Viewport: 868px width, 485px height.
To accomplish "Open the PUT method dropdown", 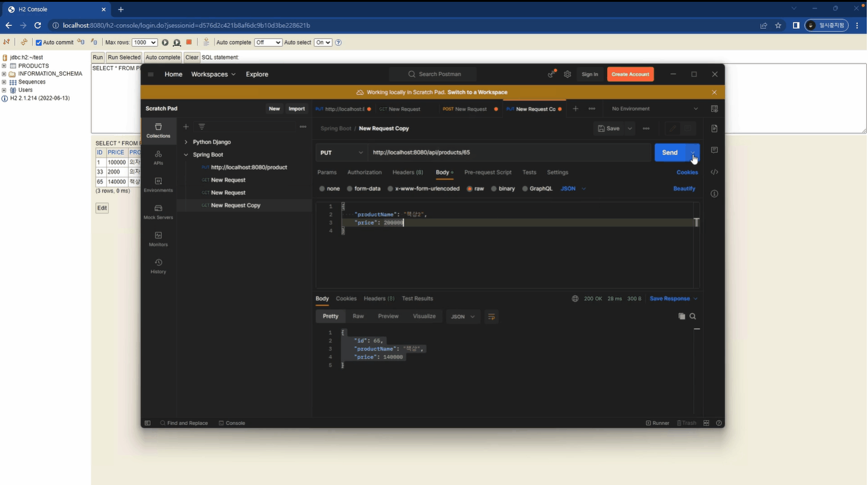I will tap(341, 153).
